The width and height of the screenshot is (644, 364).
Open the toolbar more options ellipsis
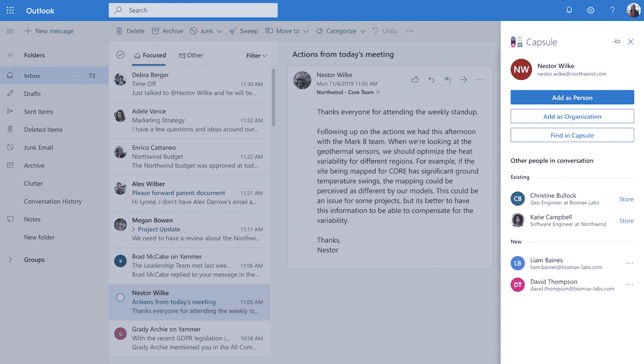tap(410, 31)
